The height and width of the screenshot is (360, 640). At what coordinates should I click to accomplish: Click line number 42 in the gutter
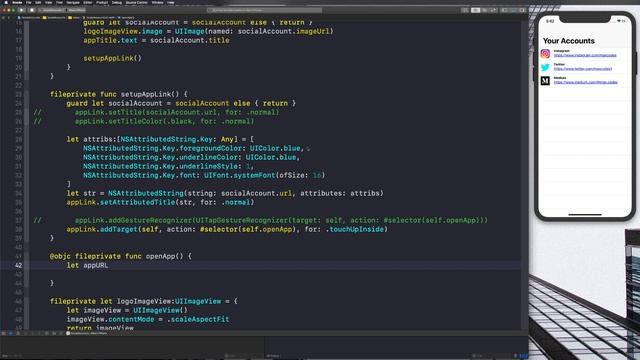point(19,265)
